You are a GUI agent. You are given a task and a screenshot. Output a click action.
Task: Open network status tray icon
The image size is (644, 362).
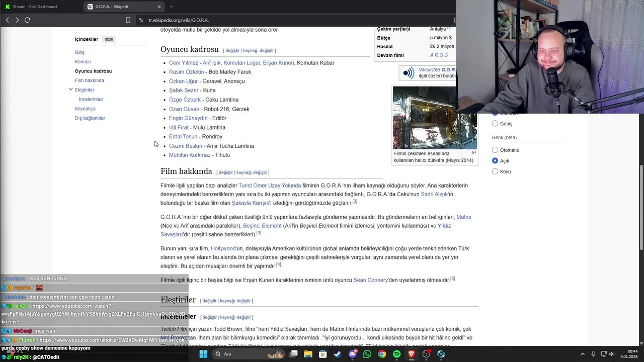pyautogui.click(x=603, y=354)
